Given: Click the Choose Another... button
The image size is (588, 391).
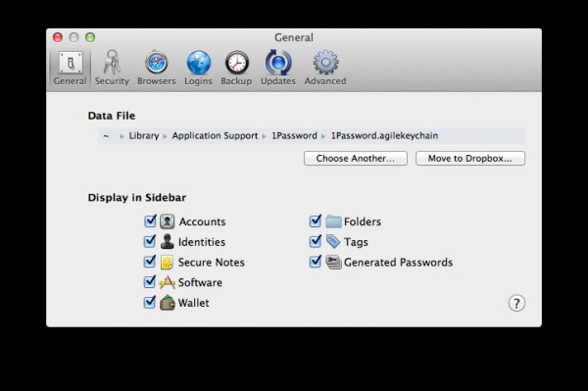Looking at the screenshot, I should click(356, 158).
